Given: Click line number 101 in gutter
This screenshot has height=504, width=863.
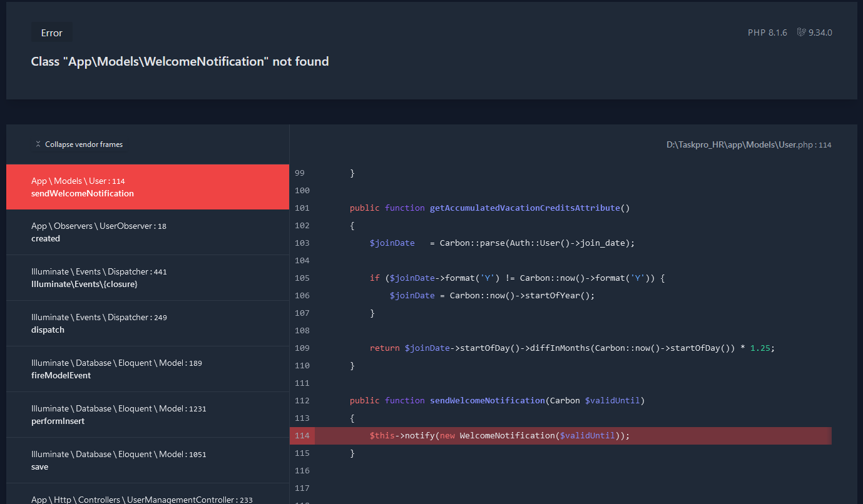Looking at the screenshot, I should pyautogui.click(x=302, y=208).
